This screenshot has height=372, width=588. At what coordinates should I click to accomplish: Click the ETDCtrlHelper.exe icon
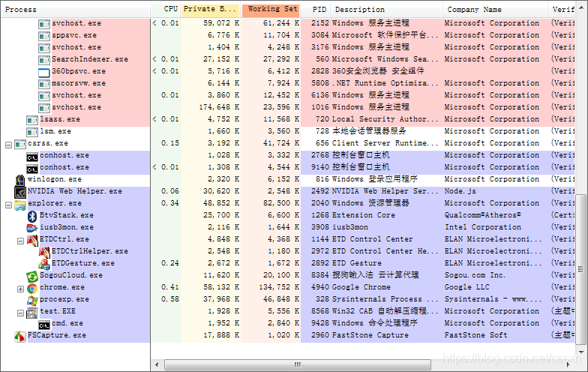pos(44,252)
